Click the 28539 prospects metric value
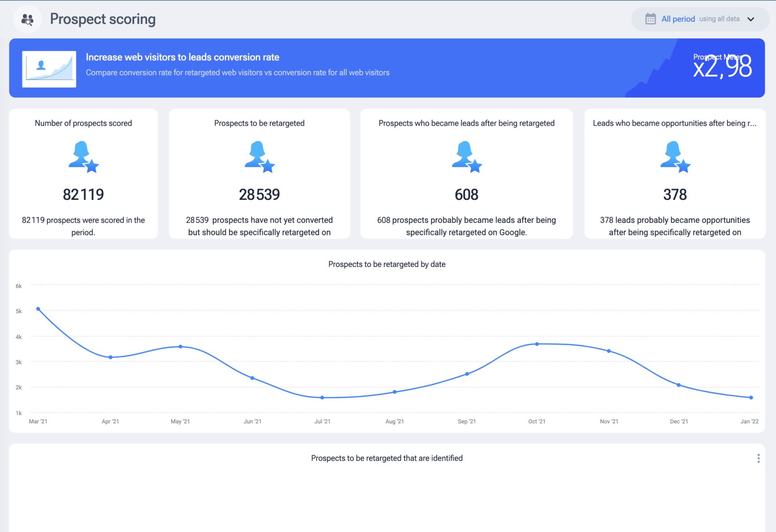776x532 pixels. click(x=259, y=194)
